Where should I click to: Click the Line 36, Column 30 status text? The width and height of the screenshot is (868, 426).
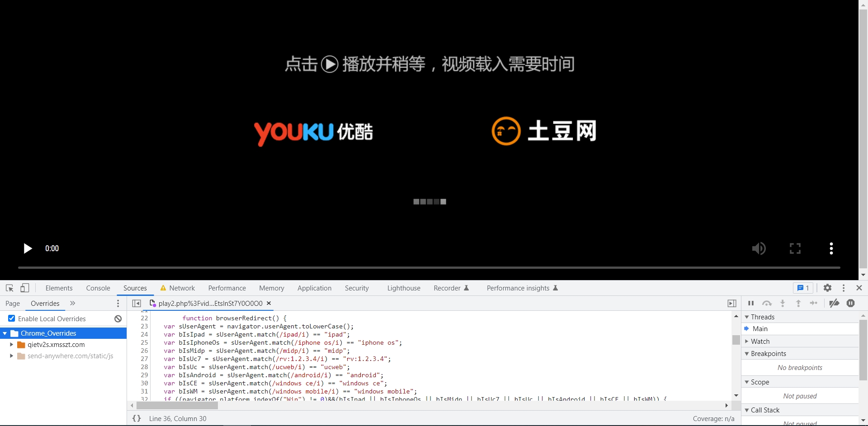(178, 419)
